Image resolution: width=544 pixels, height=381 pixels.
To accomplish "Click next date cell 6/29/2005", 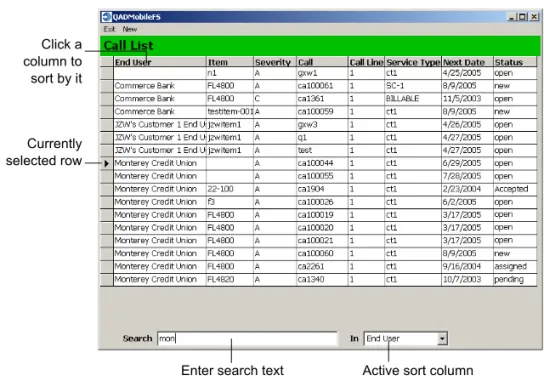I will pyautogui.click(x=467, y=163).
